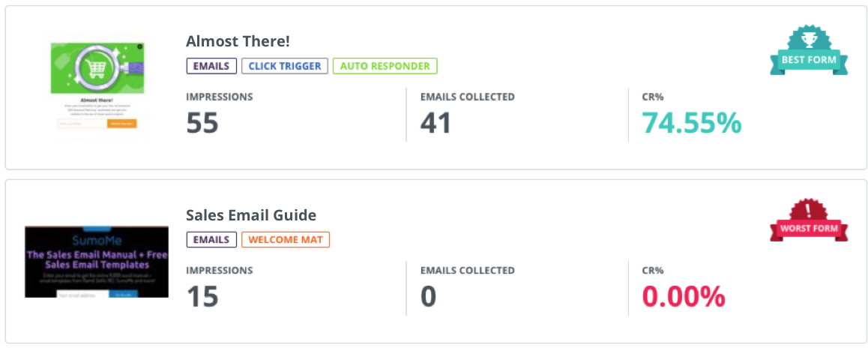This screenshot has width=868, height=360.
Task: Click the "Sales Email Guide" title
Action: point(251,215)
